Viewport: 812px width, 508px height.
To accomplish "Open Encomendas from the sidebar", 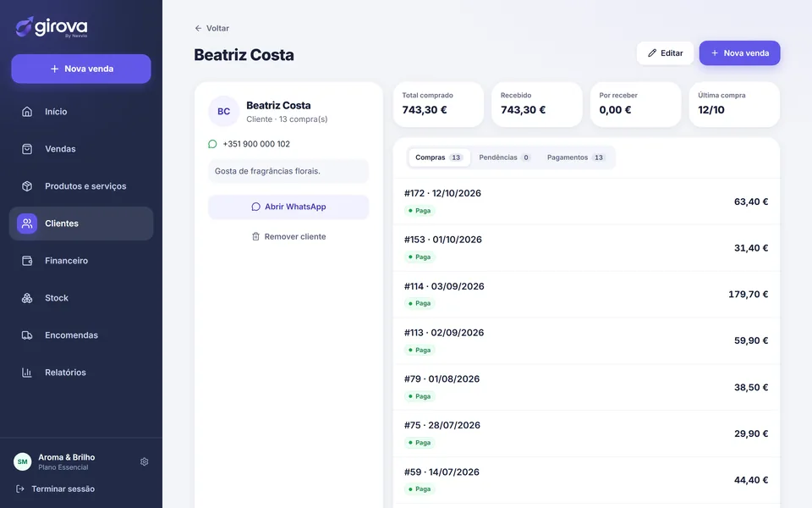I will point(81,335).
